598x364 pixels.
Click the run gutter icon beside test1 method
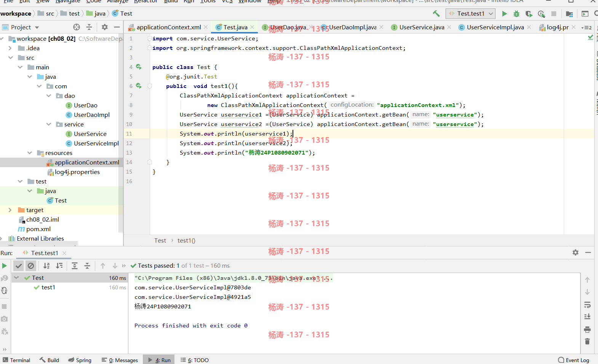pos(139,86)
